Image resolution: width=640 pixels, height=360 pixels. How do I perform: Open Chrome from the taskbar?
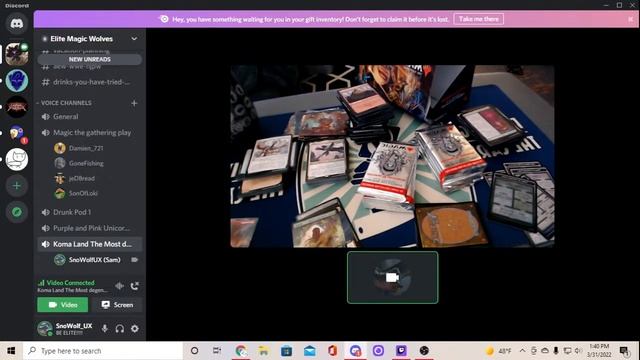point(240,351)
